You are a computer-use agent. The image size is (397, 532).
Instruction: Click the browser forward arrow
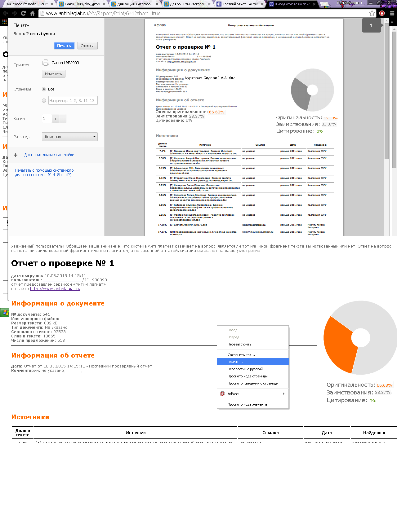tap(14, 13)
